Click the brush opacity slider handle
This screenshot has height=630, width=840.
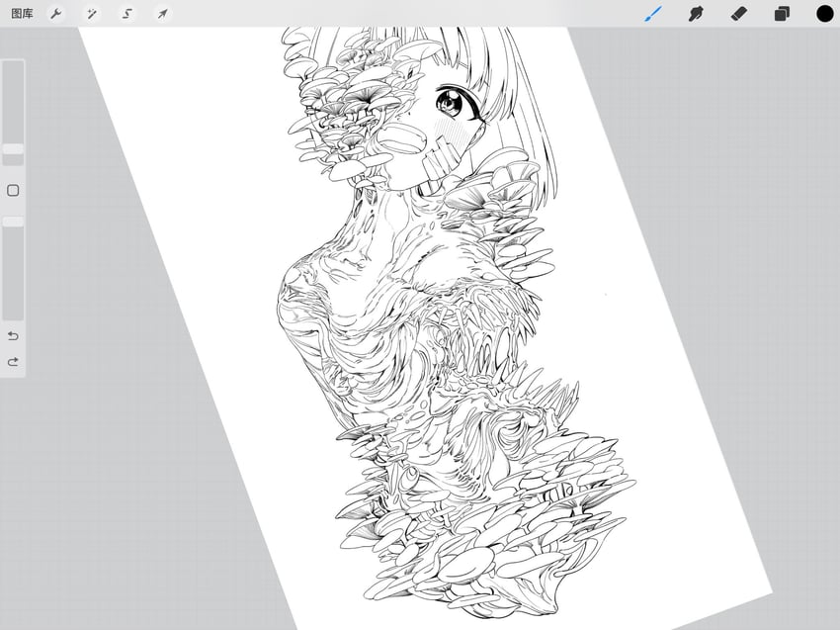13,222
